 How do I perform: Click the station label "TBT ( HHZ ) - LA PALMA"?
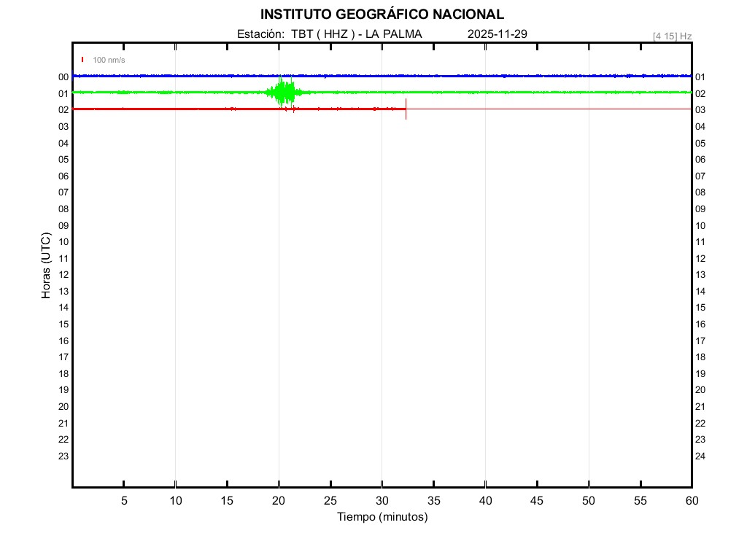356,34
